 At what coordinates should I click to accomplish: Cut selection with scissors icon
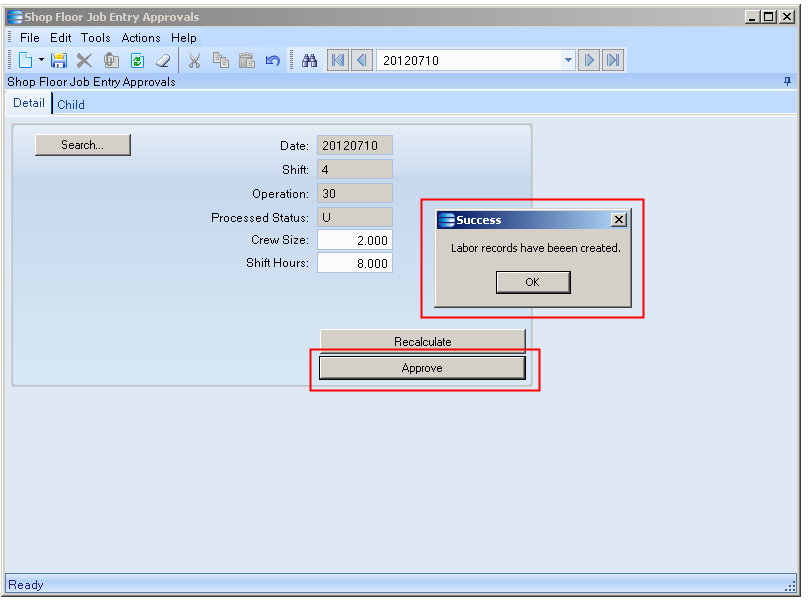click(x=194, y=60)
